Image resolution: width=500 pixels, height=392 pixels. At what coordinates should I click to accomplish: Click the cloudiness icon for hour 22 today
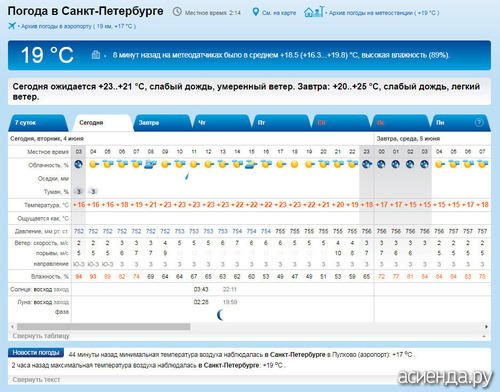point(353,164)
